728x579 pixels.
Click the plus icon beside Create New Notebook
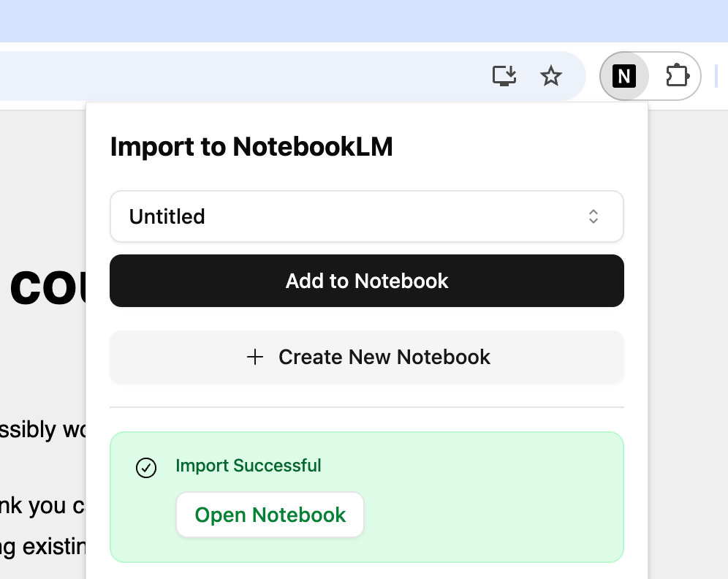(x=255, y=357)
